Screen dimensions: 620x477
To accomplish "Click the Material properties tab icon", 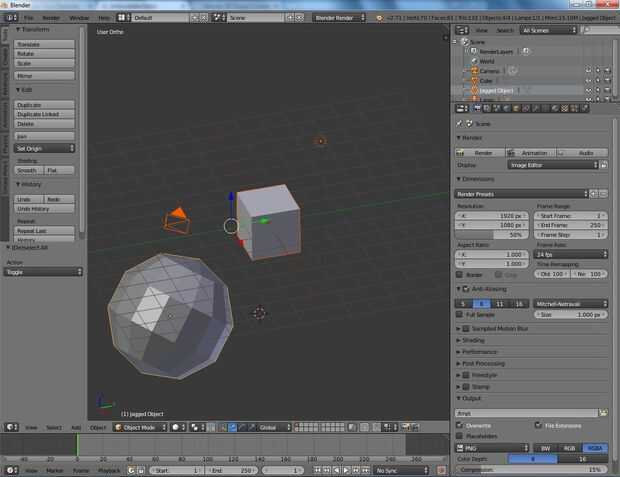I will 555,108.
